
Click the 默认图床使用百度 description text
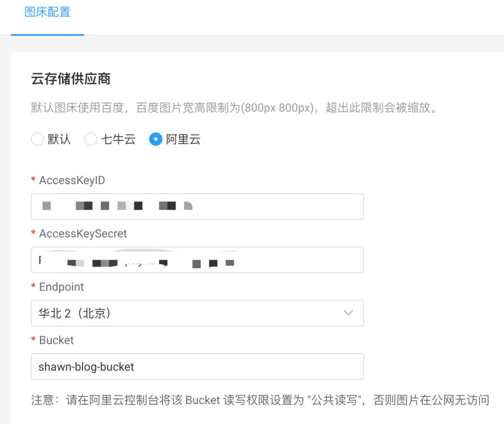[x=234, y=108]
